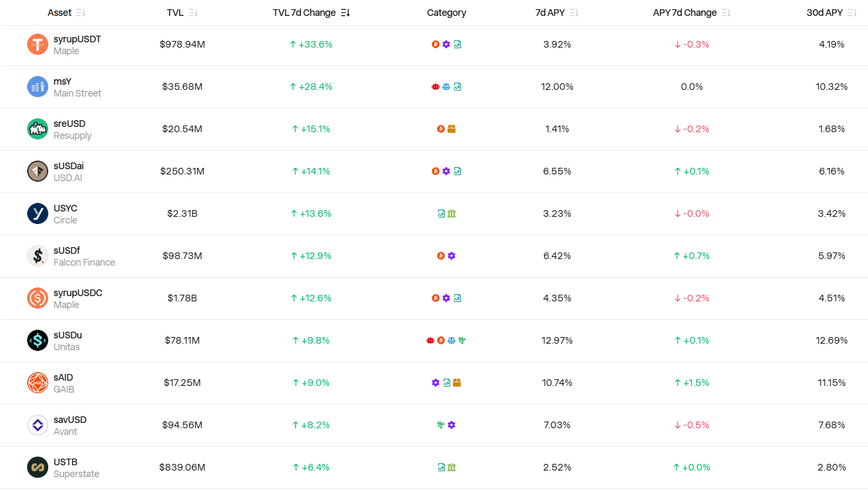Image resolution: width=868 pixels, height=491 pixels.
Task: Click the red robot category icon for msY
Action: (436, 87)
